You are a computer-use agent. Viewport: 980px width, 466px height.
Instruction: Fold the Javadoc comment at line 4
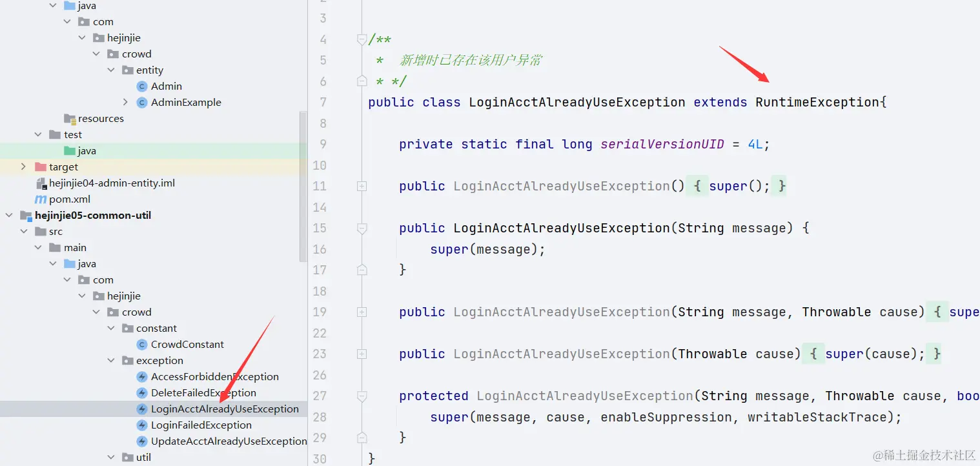pos(362,39)
